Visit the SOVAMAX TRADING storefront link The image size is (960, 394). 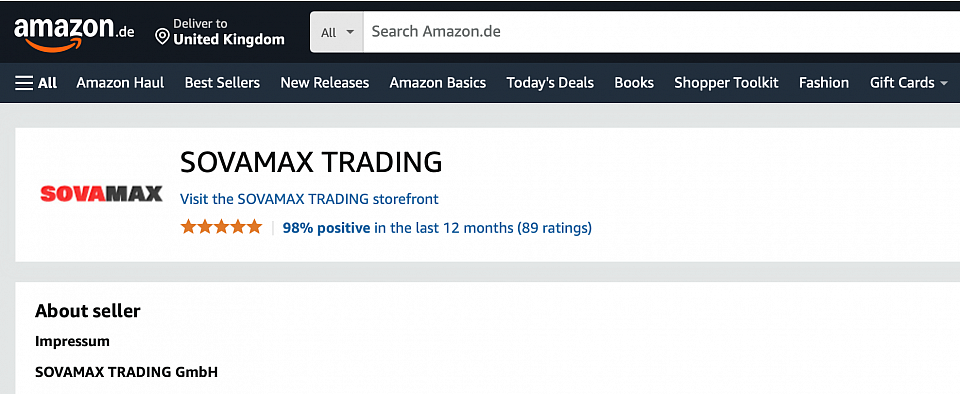coord(309,199)
